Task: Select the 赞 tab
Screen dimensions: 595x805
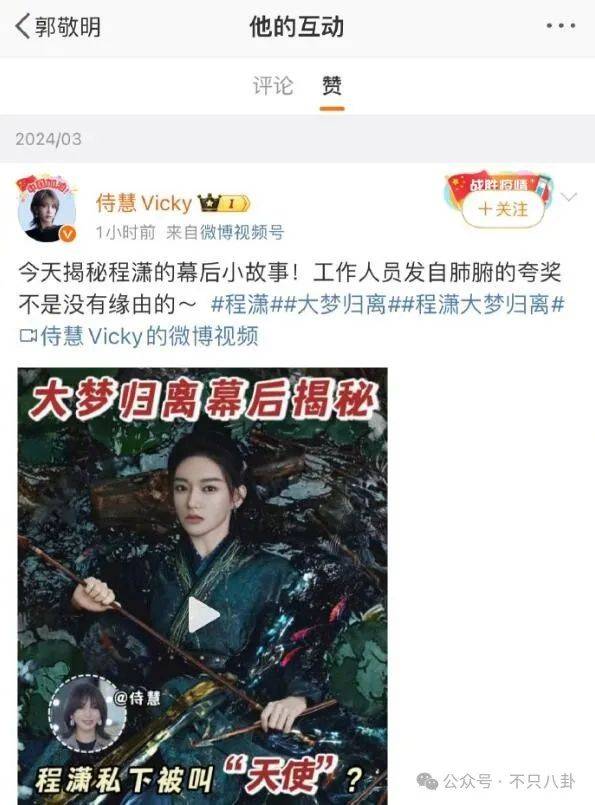Action: [332, 85]
